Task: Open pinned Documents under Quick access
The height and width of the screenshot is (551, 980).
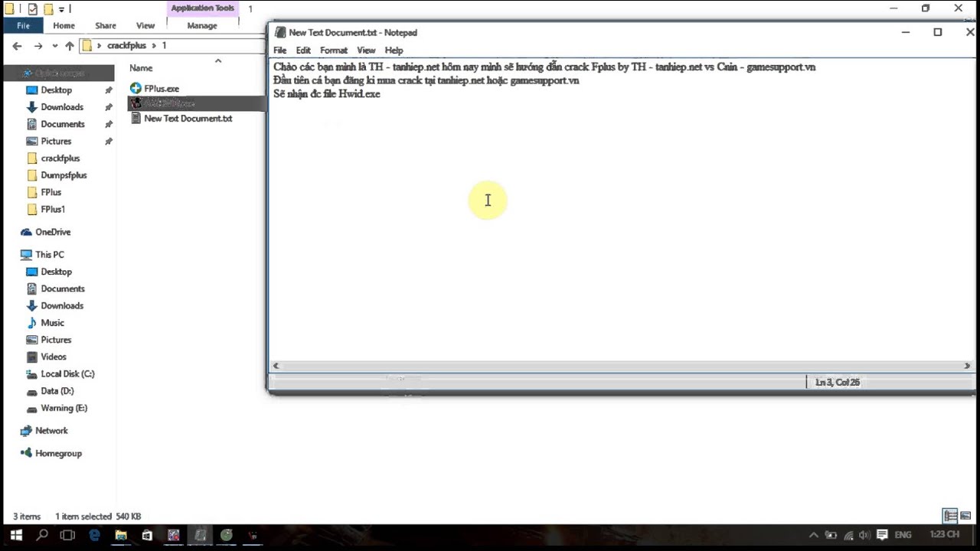Action: pyautogui.click(x=63, y=124)
